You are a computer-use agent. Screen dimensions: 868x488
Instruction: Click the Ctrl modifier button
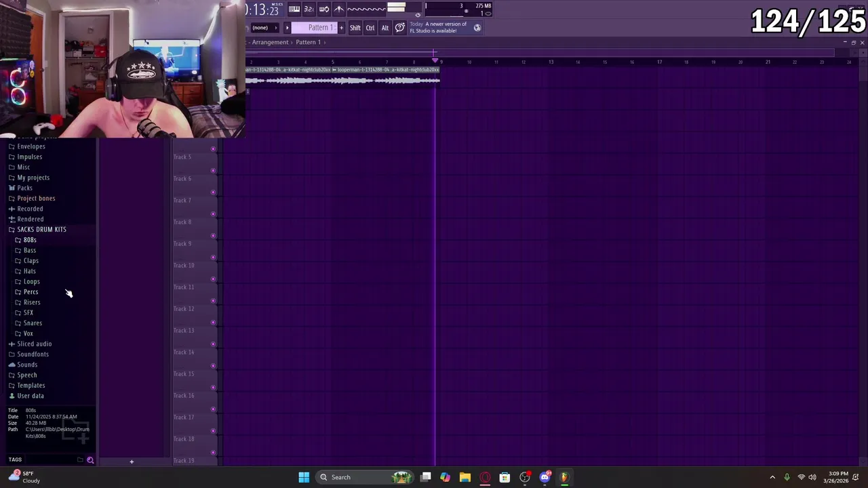tap(370, 28)
